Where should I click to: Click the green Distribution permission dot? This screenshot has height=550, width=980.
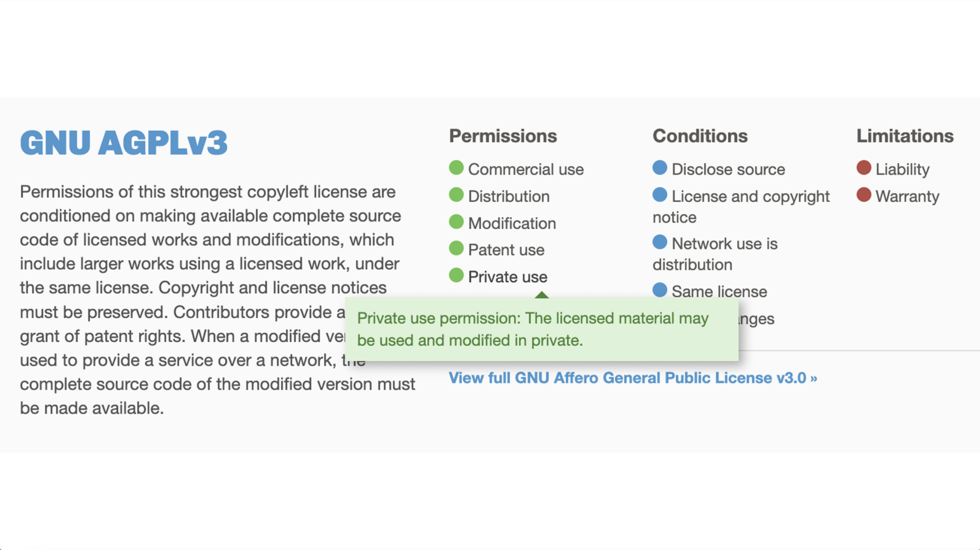pyautogui.click(x=456, y=194)
